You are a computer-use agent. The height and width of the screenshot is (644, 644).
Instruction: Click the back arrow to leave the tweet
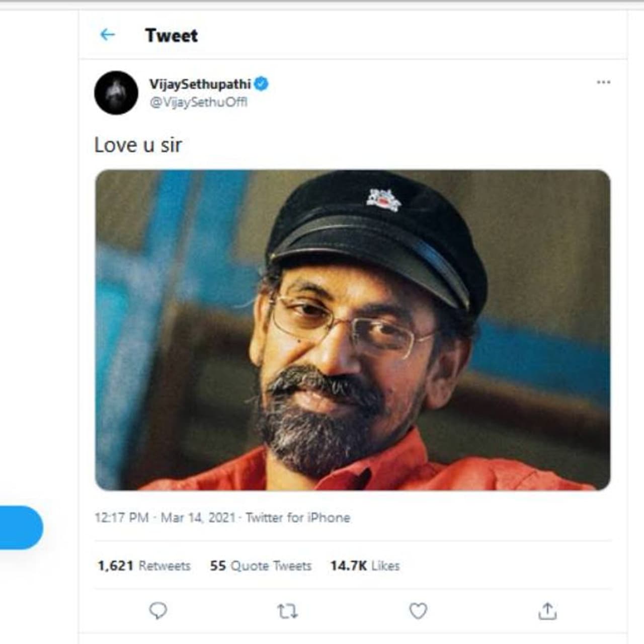point(107,35)
